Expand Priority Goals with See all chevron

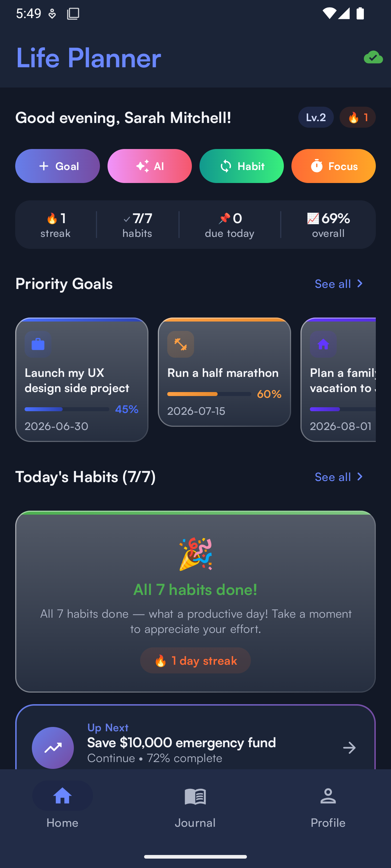coord(339,284)
